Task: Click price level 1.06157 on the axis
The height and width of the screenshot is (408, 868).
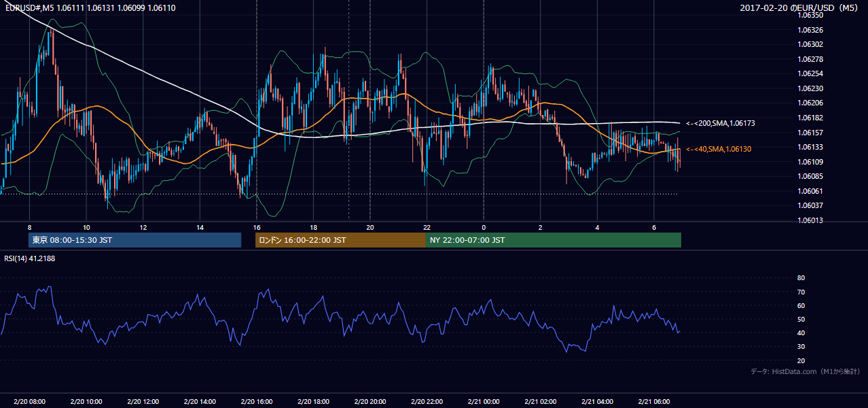Action: coord(810,133)
